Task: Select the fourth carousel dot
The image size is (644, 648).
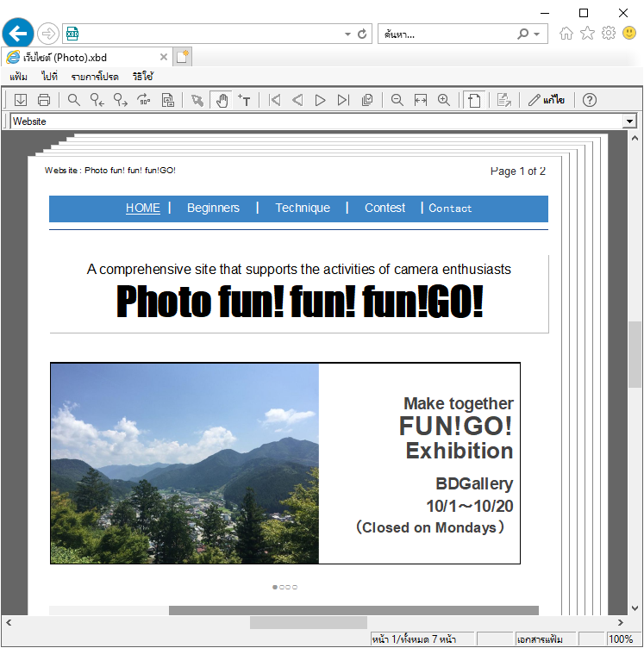Action: 295,588
